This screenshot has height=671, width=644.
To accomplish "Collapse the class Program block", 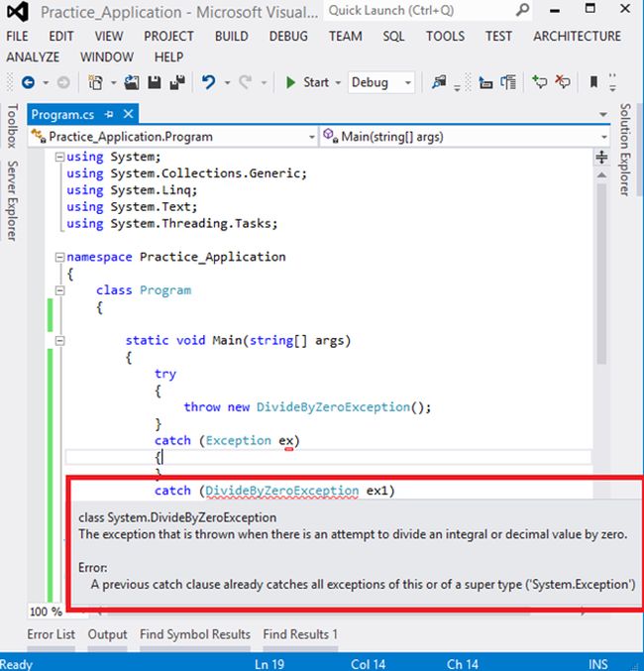I will (x=59, y=290).
